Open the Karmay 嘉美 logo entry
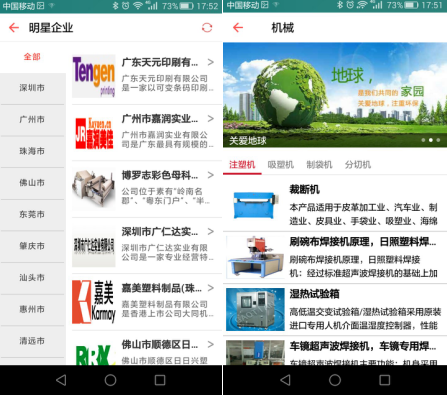447x395 pixels. point(94,302)
